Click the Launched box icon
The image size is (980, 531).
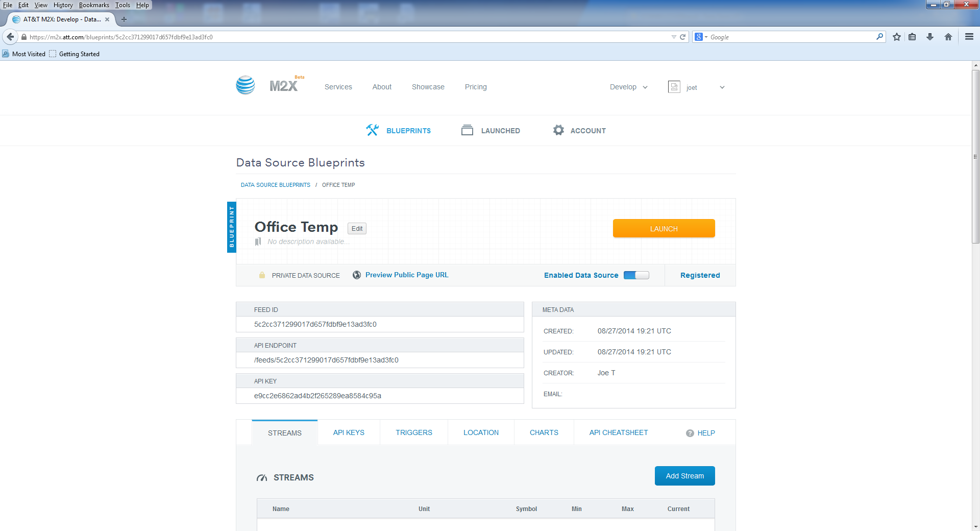pos(467,130)
